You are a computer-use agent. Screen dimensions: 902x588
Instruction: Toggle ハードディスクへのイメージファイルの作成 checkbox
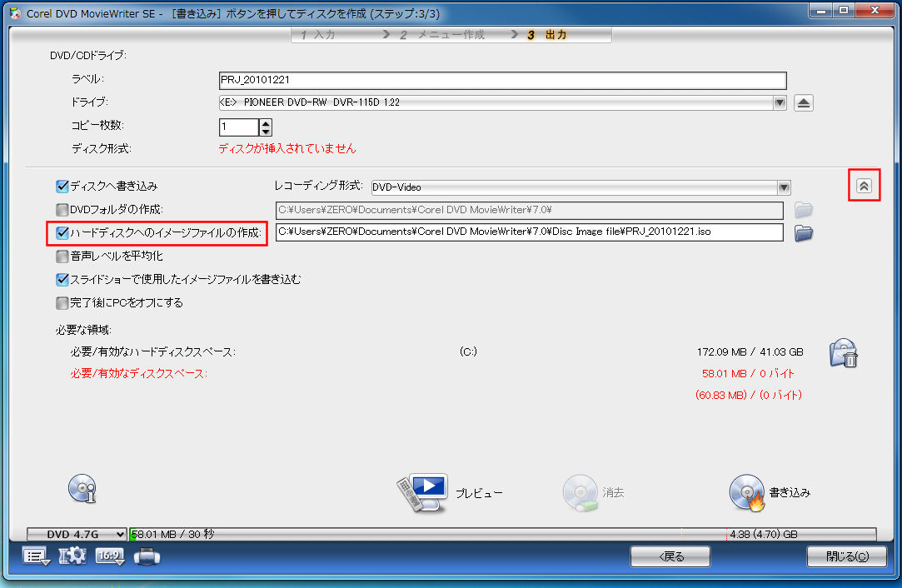pyautogui.click(x=62, y=232)
